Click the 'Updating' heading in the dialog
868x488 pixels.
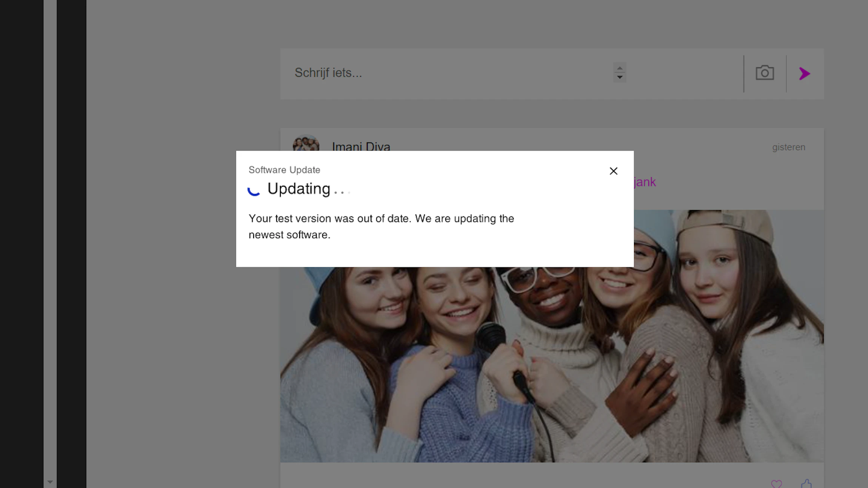pos(299,189)
